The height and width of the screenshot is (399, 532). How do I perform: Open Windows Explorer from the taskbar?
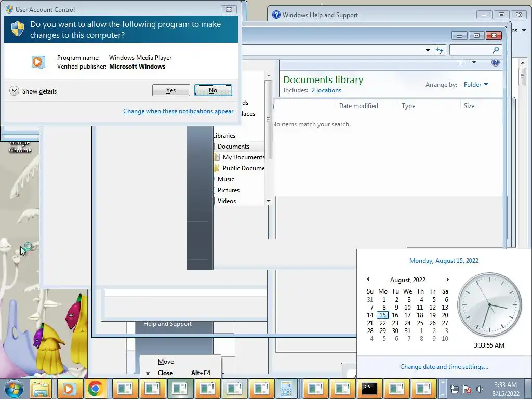coord(42,389)
